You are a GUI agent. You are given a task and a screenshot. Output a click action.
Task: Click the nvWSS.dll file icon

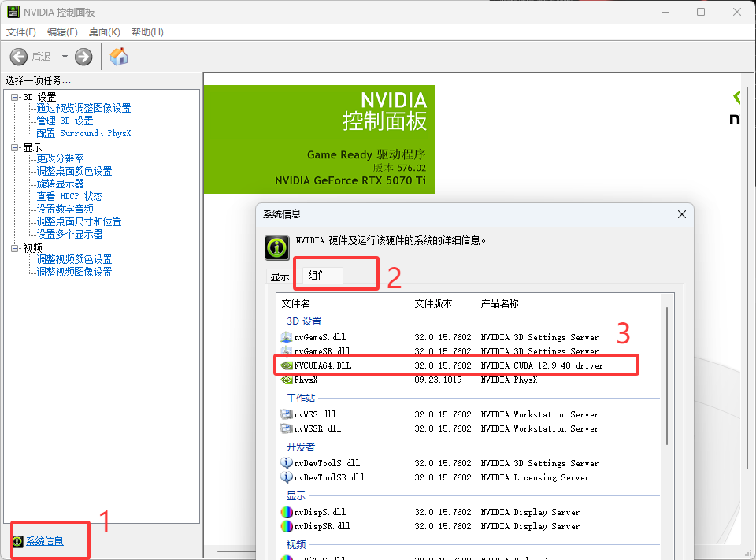click(x=287, y=414)
